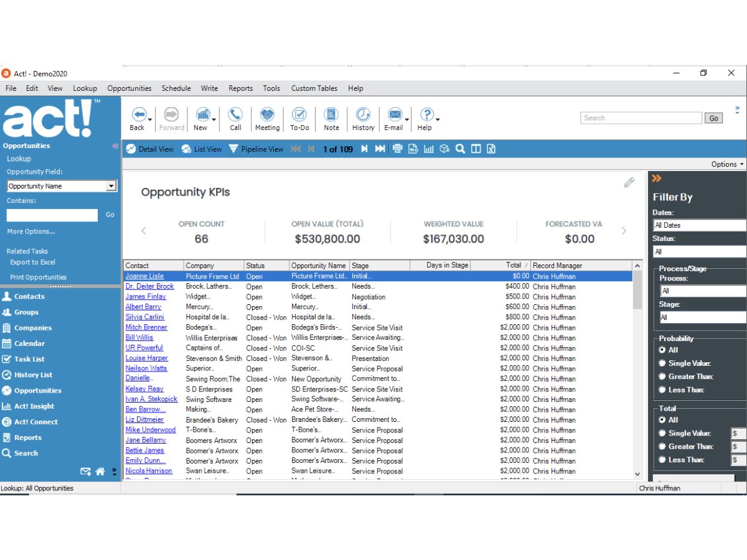Create a New opportunity via toolbar icon

tap(202, 114)
